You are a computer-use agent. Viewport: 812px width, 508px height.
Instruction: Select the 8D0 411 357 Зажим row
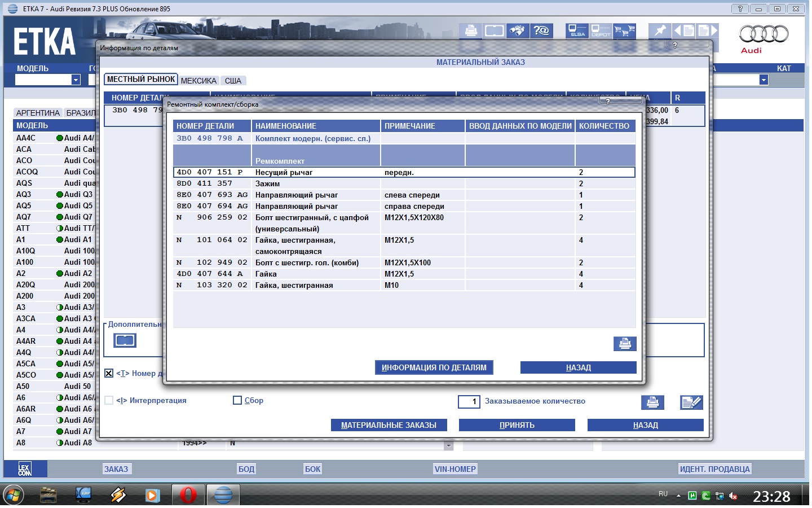[x=404, y=183]
